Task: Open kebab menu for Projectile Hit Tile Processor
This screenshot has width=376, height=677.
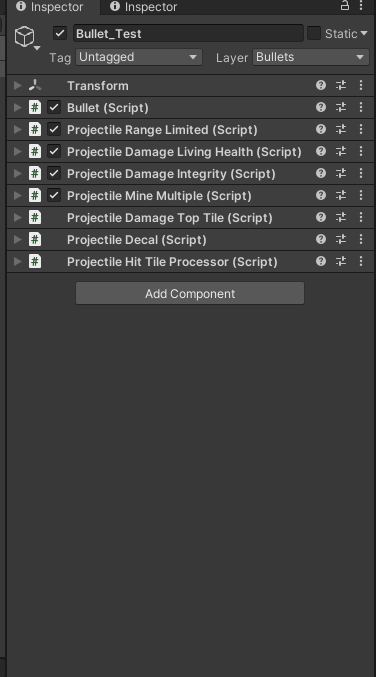Action: click(x=361, y=261)
